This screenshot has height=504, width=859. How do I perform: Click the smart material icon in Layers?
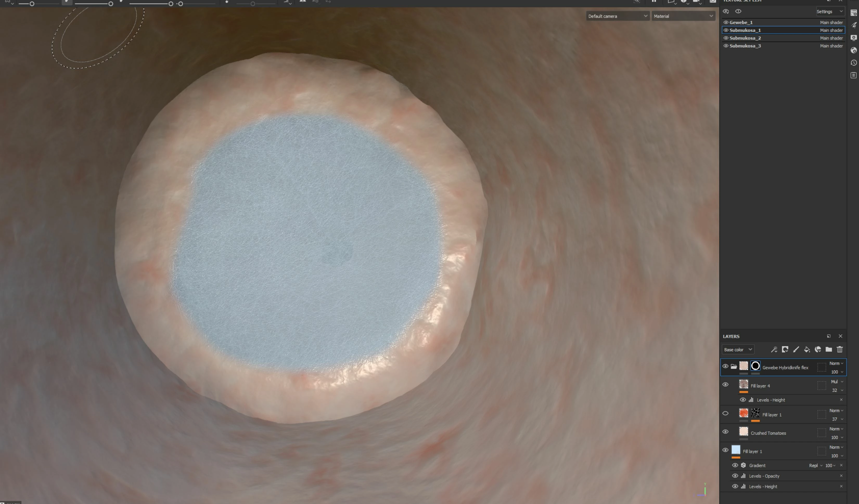818,349
